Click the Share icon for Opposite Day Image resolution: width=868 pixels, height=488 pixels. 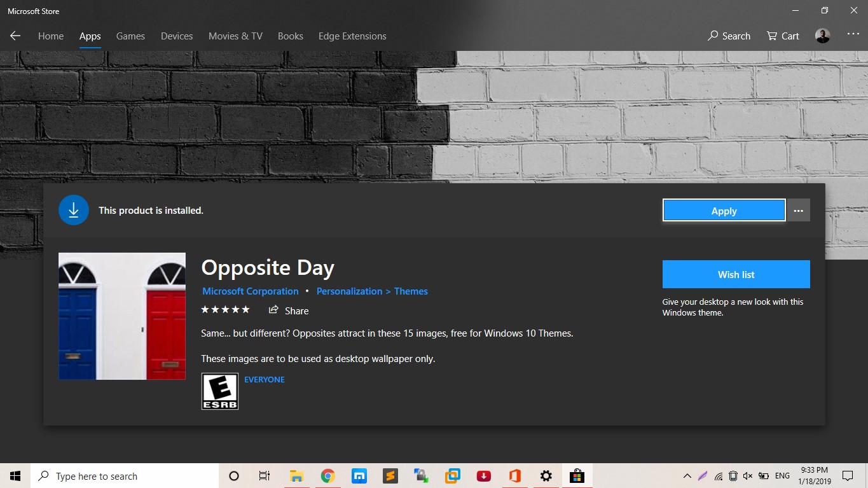(276, 310)
